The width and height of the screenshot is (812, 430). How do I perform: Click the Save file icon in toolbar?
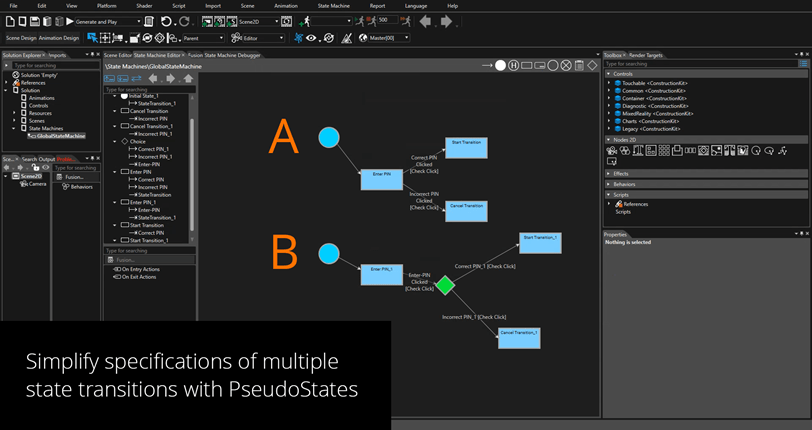coord(35,21)
